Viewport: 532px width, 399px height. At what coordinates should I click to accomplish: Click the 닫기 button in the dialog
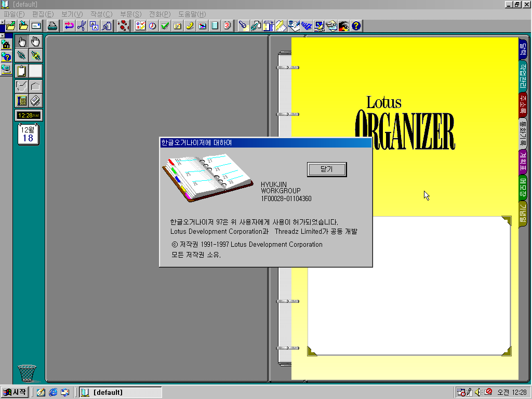point(327,169)
